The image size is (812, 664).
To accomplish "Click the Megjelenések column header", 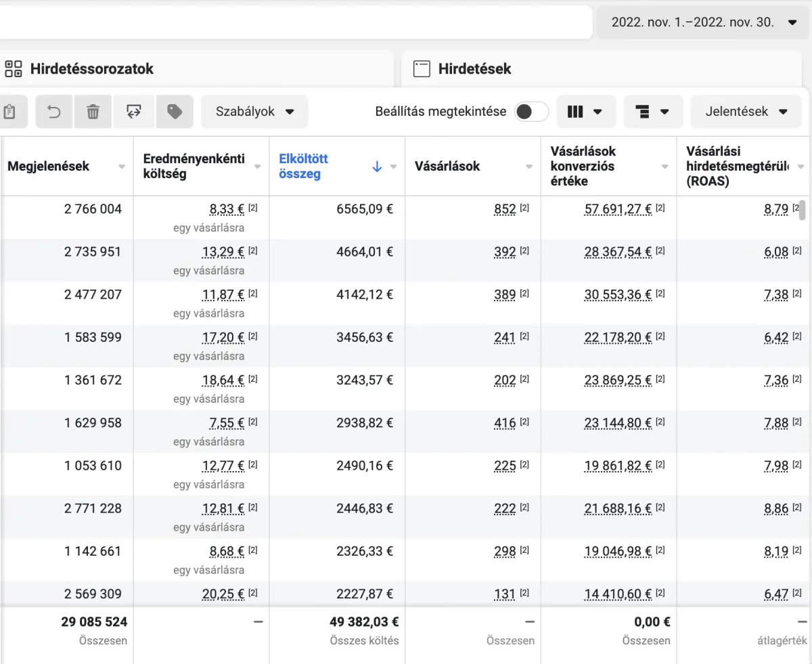I will pos(48,166).
